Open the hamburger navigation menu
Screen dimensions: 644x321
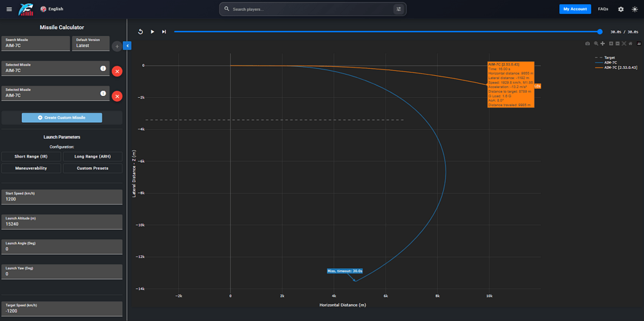point(9,9)
